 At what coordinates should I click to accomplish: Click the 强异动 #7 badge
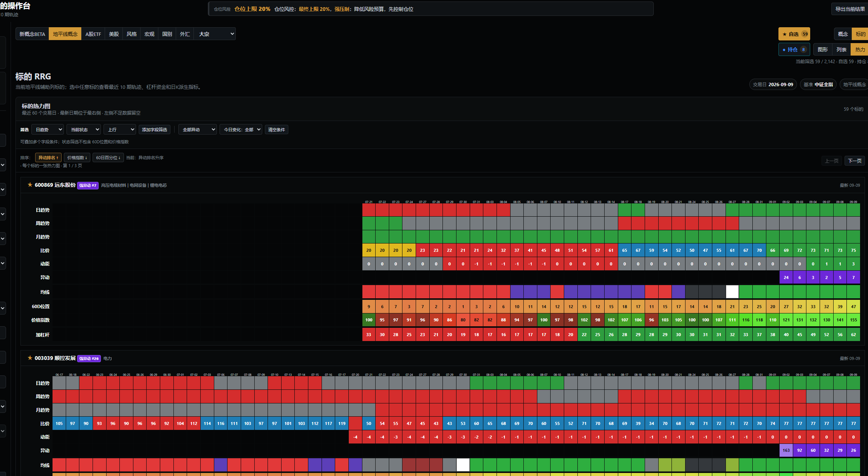[x=88, y=185]
